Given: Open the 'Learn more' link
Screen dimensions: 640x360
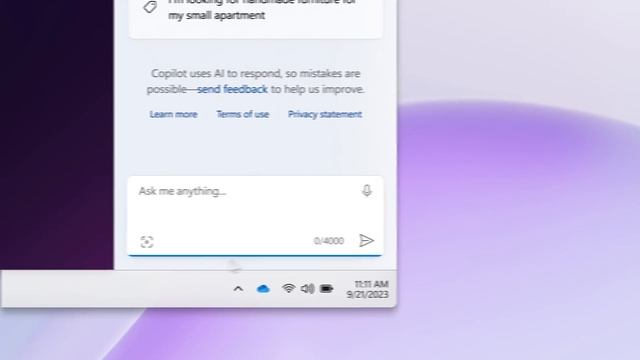Looking at the screenshot, I should 173,114.
